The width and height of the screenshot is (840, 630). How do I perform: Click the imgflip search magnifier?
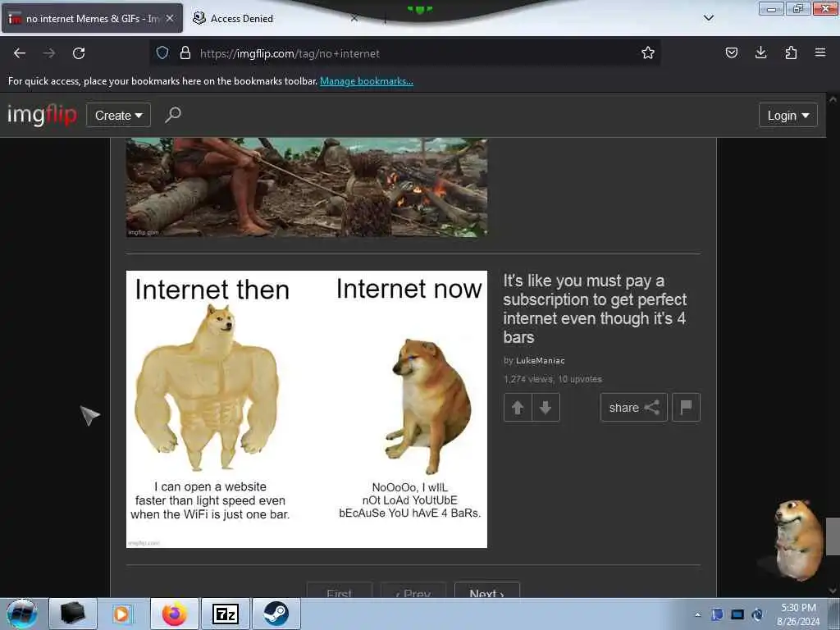(172, 115)
